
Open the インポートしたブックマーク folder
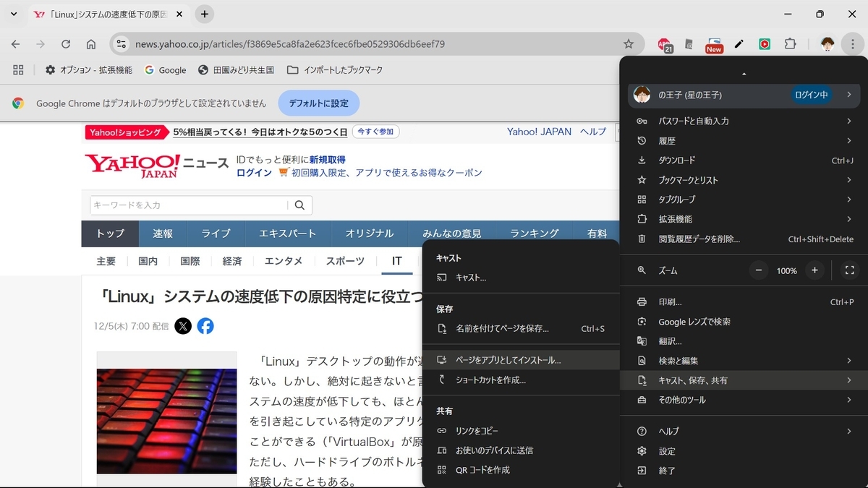point(335,70)
